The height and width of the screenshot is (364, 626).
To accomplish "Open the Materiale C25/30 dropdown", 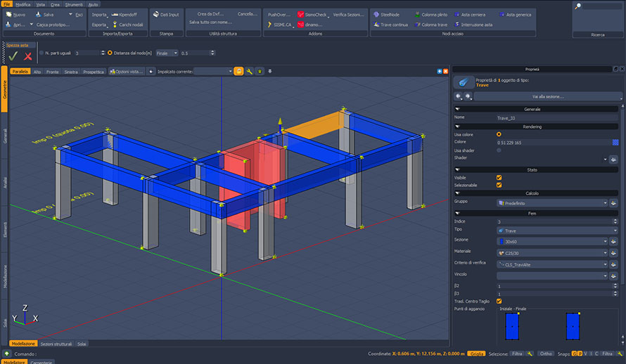I will [552, 253].
